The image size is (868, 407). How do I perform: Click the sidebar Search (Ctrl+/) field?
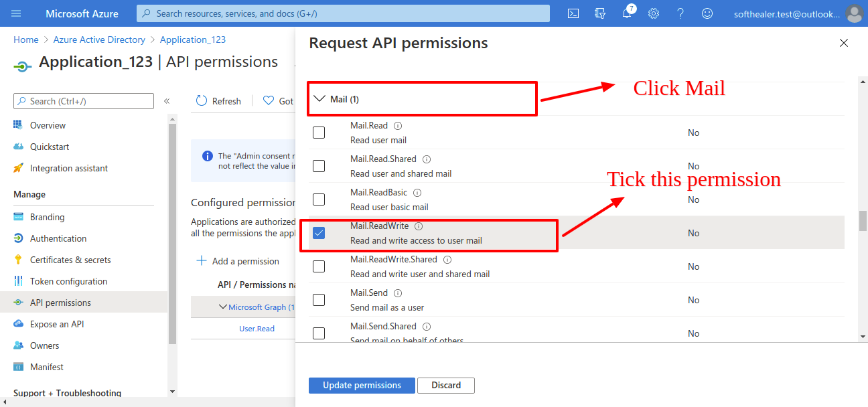[84, 101]
